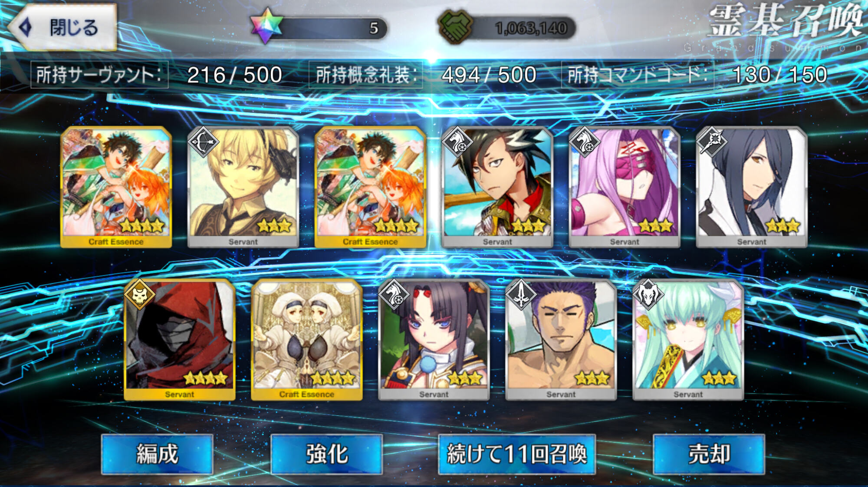Select the twin nuns Craft Essence card

pyautogui.click(x=307, y=340)
